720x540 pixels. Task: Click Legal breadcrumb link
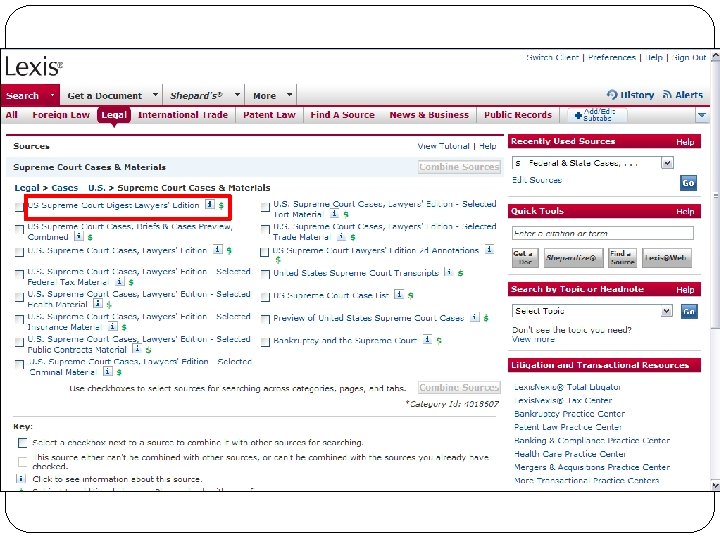pos(27,187)
